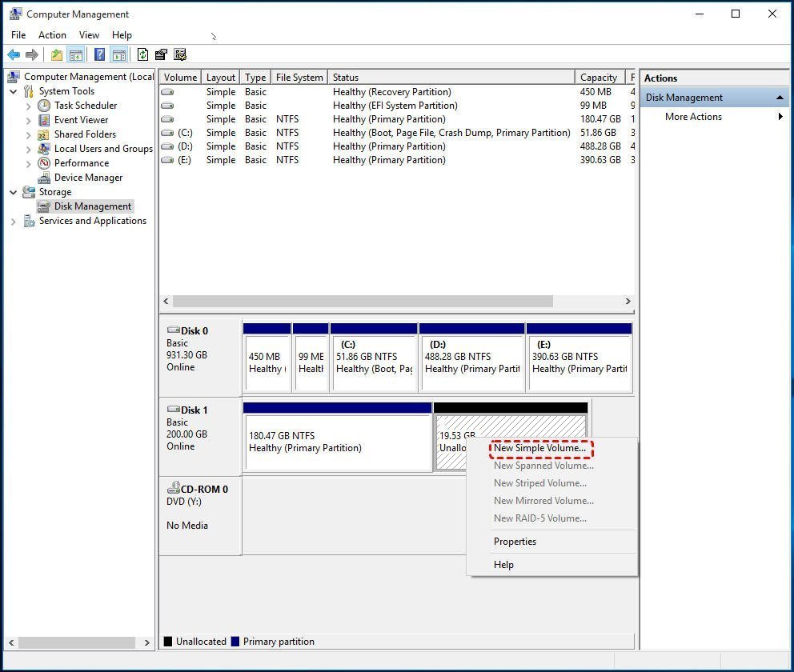Toggle Show/Hide Console Tree toolbar button
794x672 pixels.
[76, 54]
